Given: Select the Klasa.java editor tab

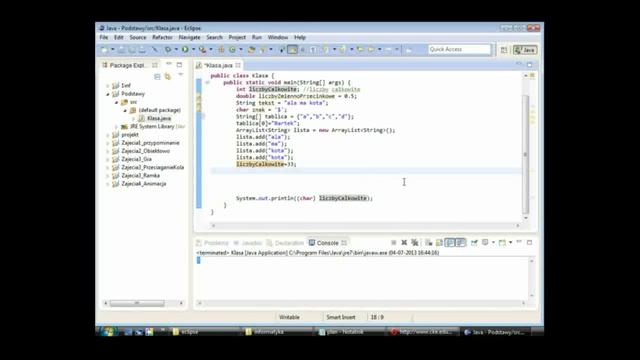Looking at the screenshot, I should 218,65.
